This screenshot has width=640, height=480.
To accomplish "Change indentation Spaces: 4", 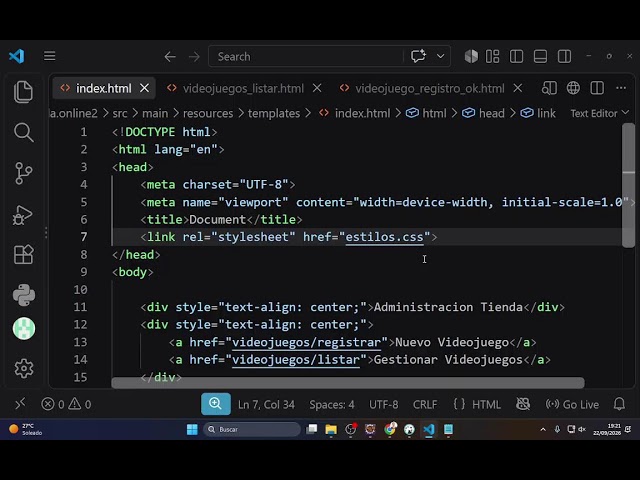I will (332, 404).
